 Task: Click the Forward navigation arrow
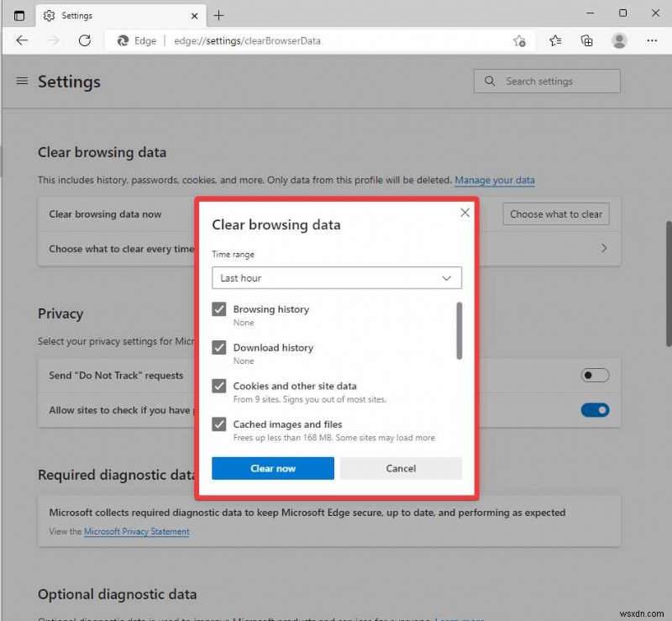point(54,40)
